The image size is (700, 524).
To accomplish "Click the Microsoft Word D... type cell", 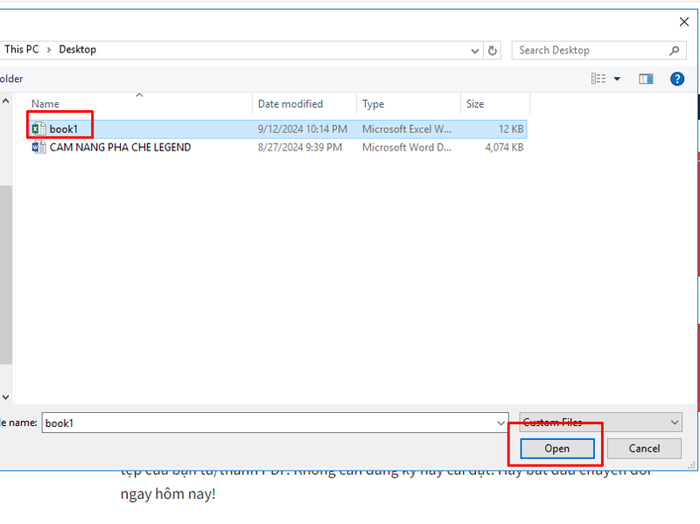I will 407,147.
